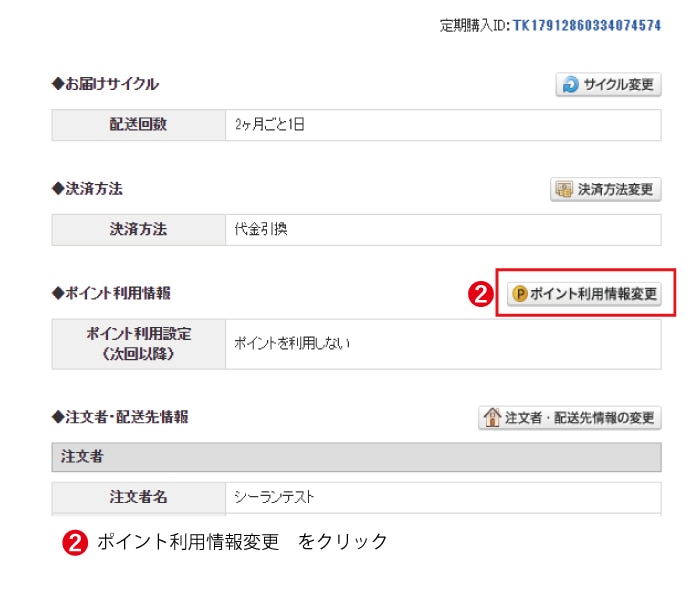This screenshot has height=599, width=700.
Task: Click the gray 注文者 section header bar
Action: pos(356,457)
